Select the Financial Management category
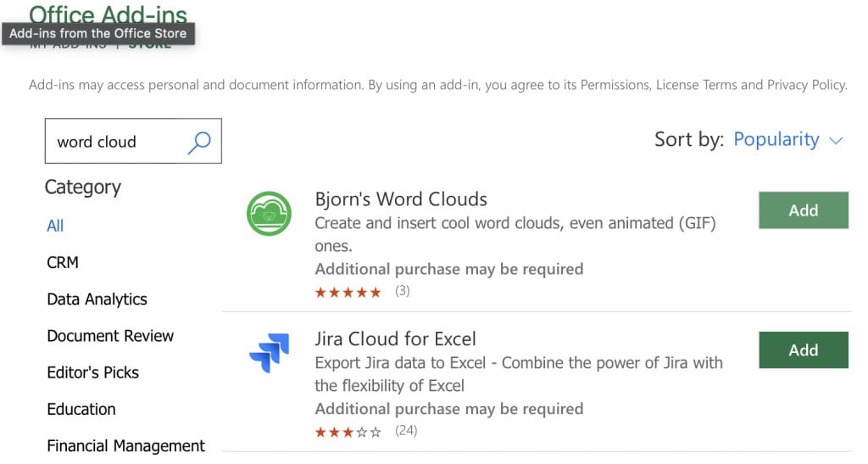 tap(125, 445)
